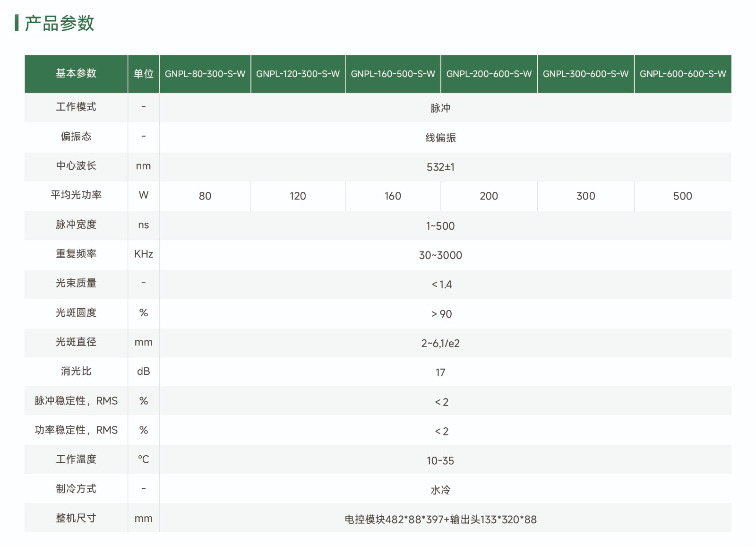Click the GNPL-600-600-S-W model header
Viewport: 756px width, 546px height.
coord(682,74)
